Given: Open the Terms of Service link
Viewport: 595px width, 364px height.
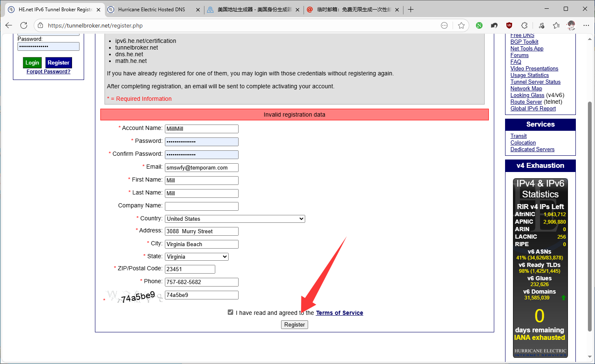Looking at the screenshot, I should [339, 313].
